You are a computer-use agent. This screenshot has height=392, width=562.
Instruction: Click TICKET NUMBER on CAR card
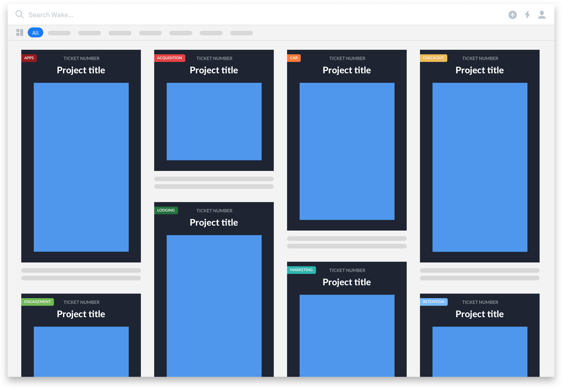347,58
